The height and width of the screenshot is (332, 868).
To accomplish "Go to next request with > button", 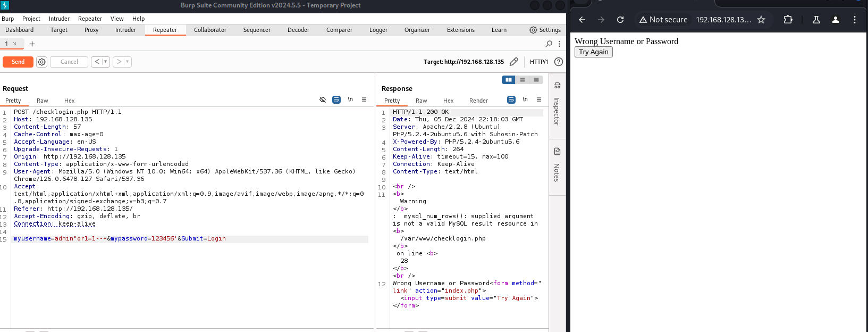I will pyautogui.click(x=119, y=62).
